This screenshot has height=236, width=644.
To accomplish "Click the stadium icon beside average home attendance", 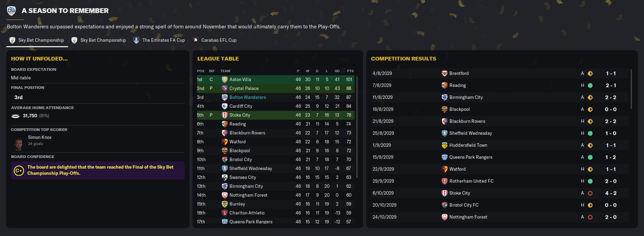I will tap(15, 116).
